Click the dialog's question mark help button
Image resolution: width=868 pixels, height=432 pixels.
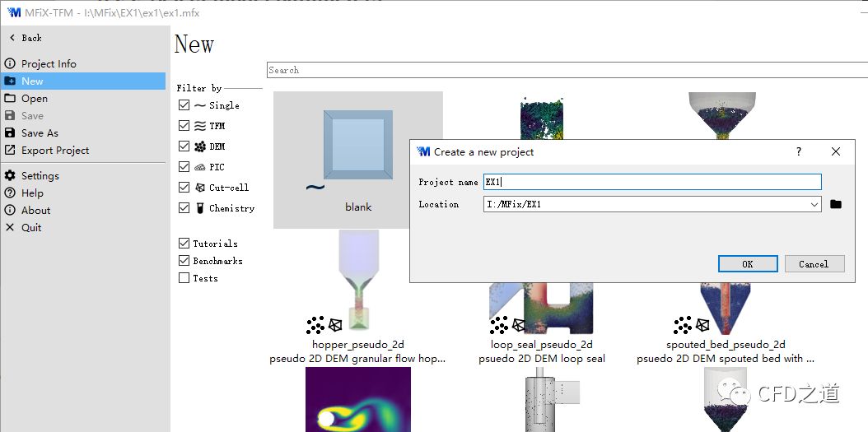point(798,151)
